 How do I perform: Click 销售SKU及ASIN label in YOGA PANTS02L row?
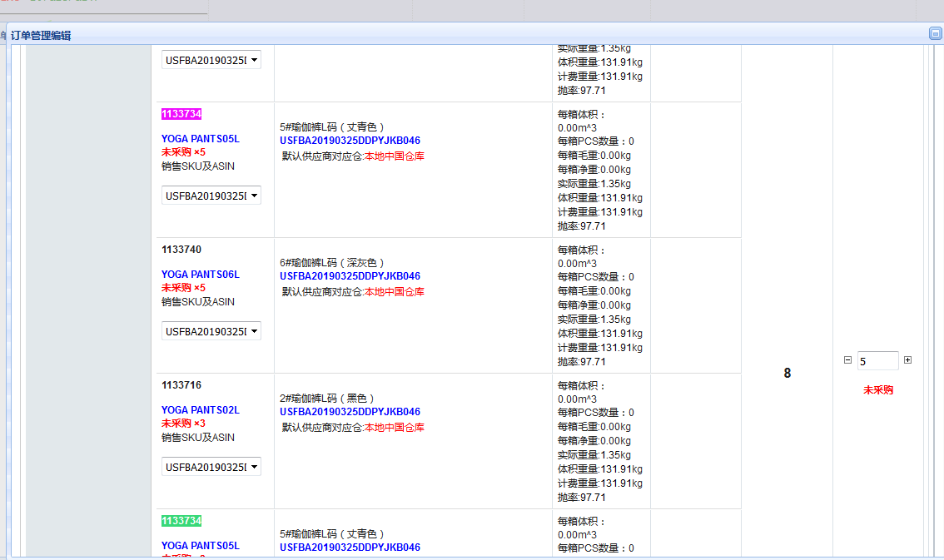point(198,438)
